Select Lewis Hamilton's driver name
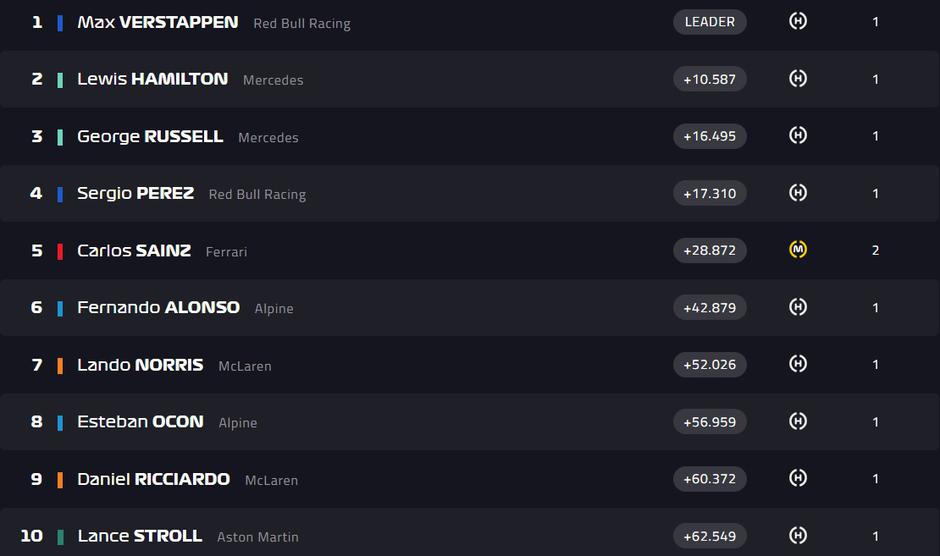The width and height of the screenshot is (940, 556). (x=152, y=79)
